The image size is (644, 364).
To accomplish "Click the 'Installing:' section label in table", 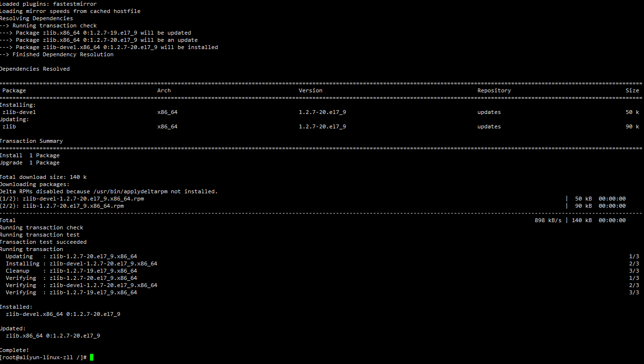I will coord(18,105).
